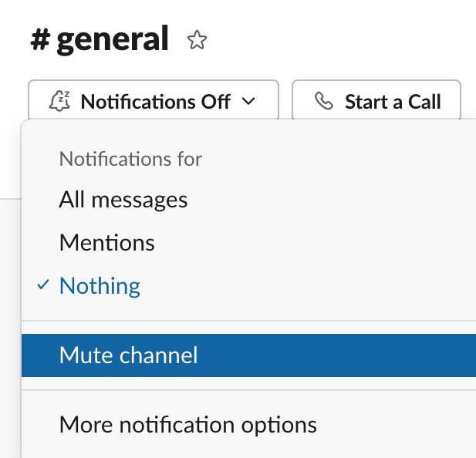Click divider line below Mute channel
Viewport: 476px width, 458px height.
pyautogui.click(x=248, y=390)
